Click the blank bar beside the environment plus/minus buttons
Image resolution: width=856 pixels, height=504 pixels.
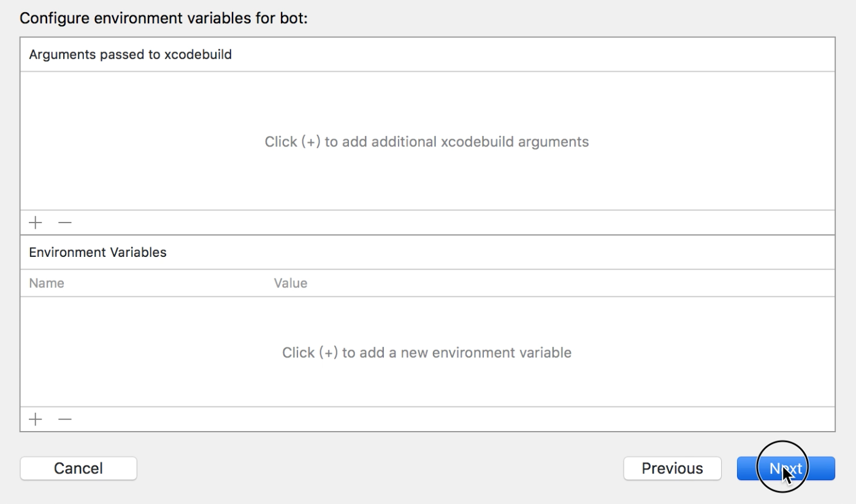tap(429, 419)
